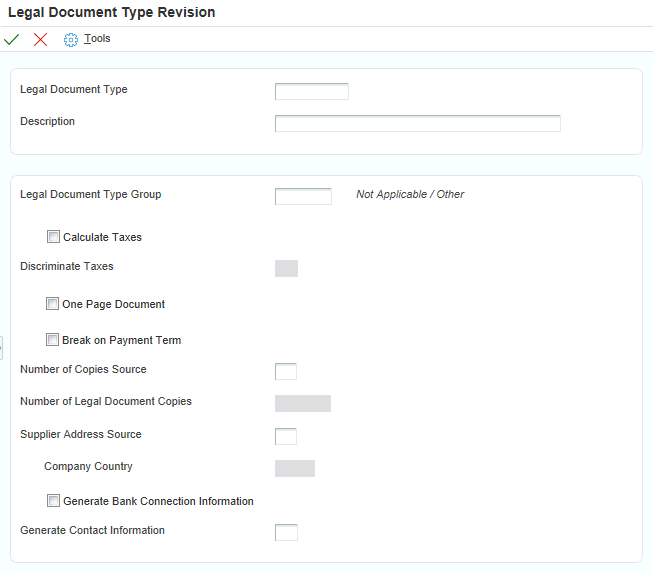Click the Legal Document Type Revision title
The image size is (653, 574).
coord(111,12)
